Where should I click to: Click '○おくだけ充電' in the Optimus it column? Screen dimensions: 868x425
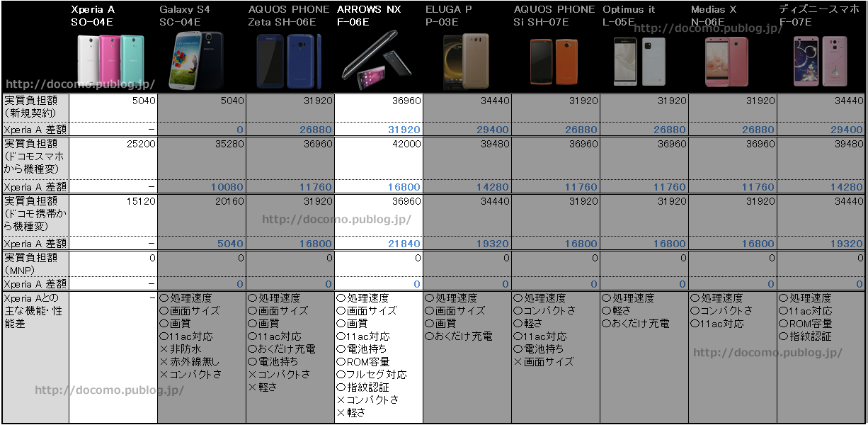635,324
